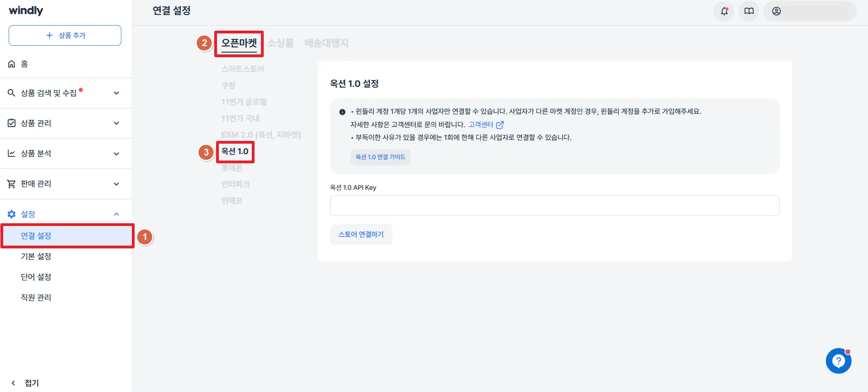Expand the 상품 분석 chevron

tap(116, 154)
